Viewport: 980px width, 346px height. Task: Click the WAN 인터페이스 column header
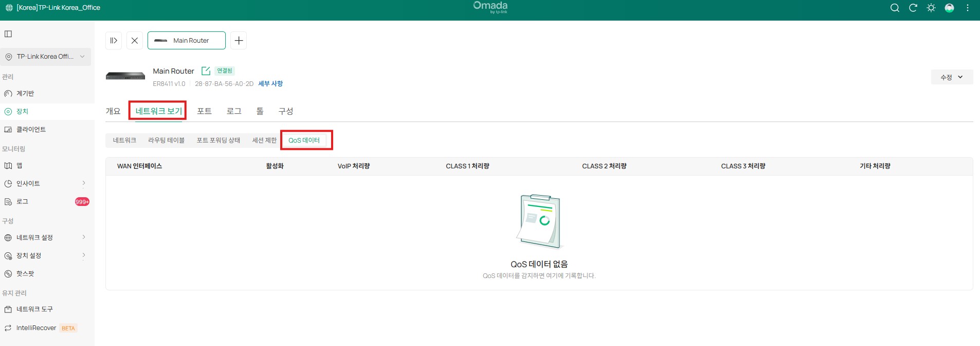[139, 166]
